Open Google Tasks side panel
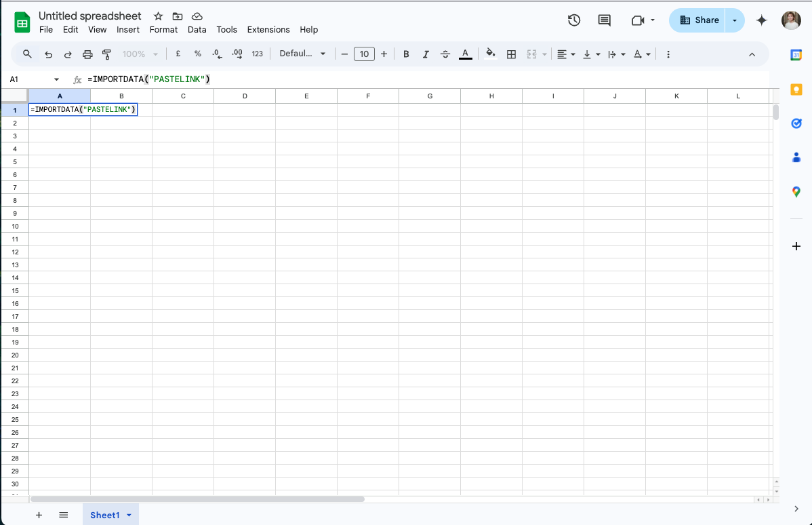The image size is (812, 525). [x=796, y=123]
